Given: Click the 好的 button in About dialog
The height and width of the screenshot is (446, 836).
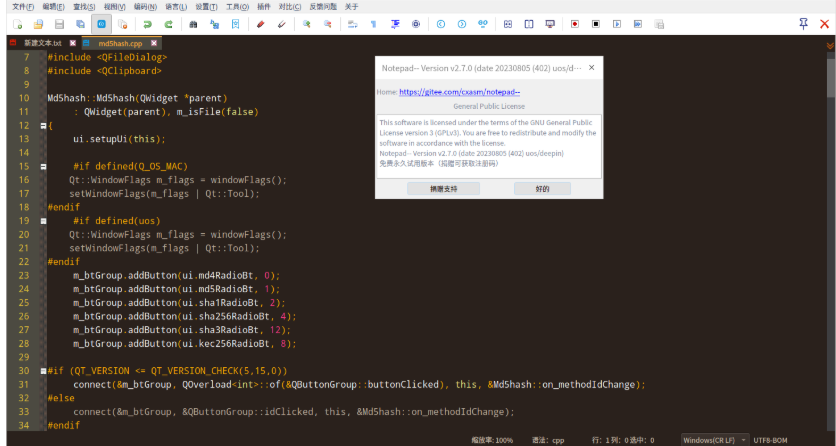Looking at the screenshot, I should point(542,189).
